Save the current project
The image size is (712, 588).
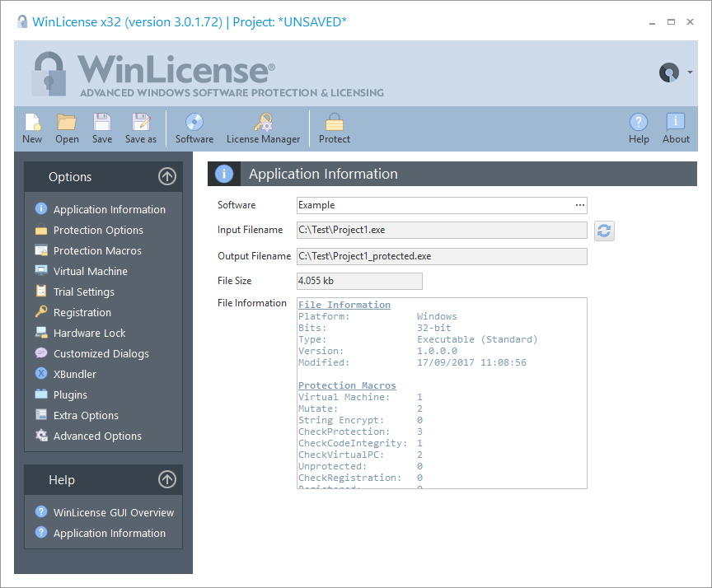click(101, 128)
